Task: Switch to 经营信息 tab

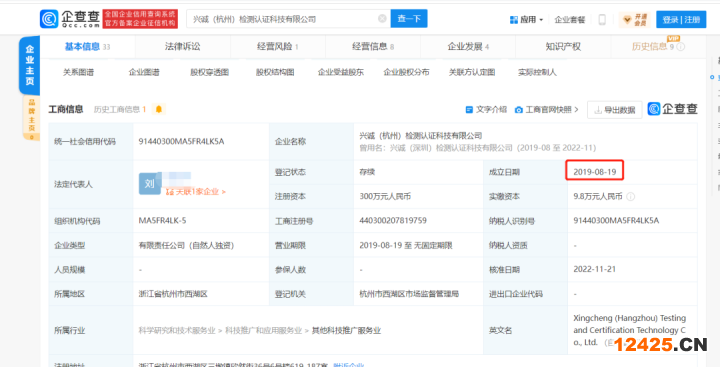Action: pos(373,46)
